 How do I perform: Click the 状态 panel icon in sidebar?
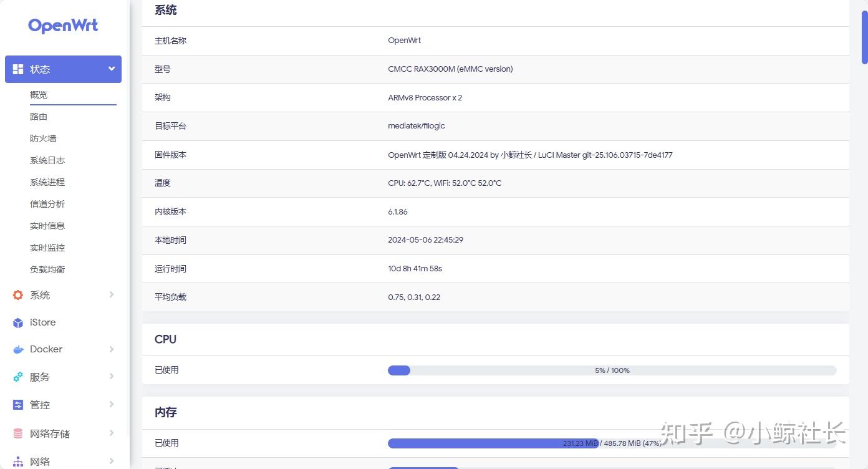17,69
